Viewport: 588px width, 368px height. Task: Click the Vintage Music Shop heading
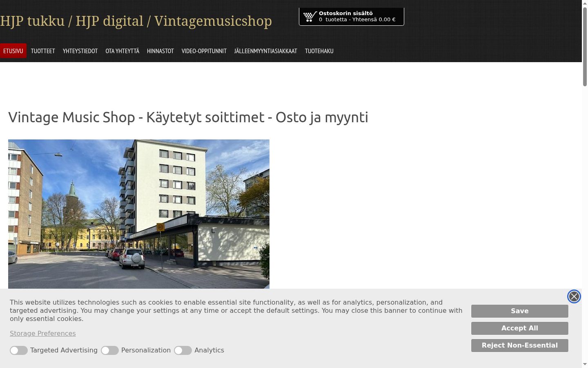(188, 117)
